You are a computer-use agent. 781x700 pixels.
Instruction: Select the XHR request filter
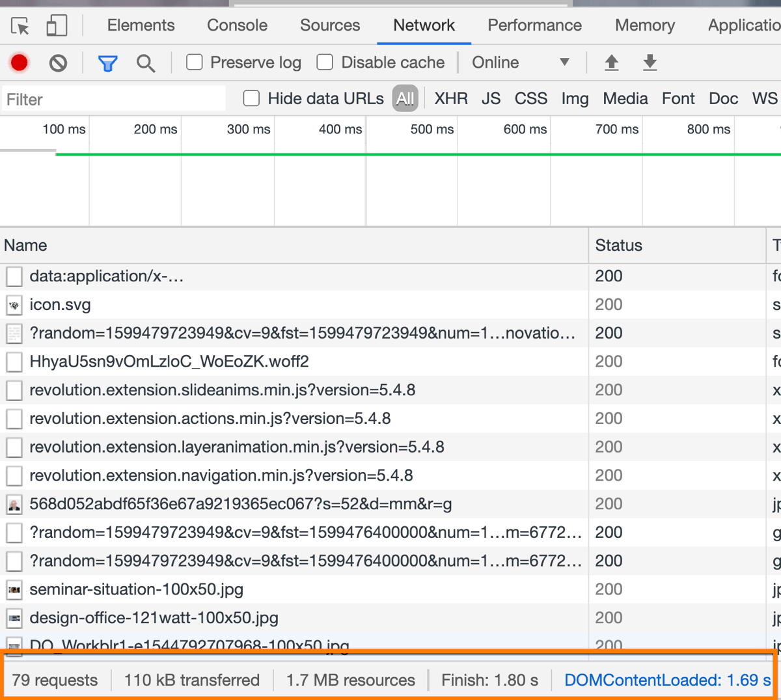450,98
